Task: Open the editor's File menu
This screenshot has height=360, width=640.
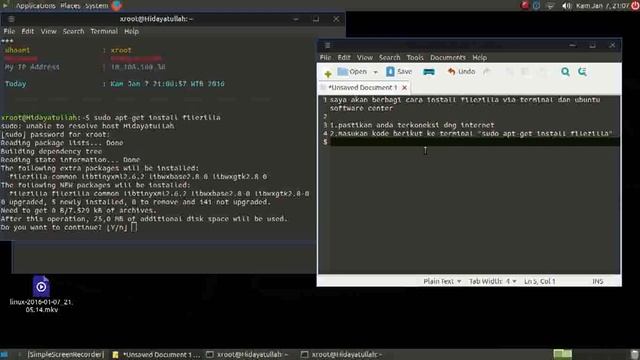Action: 325,58
